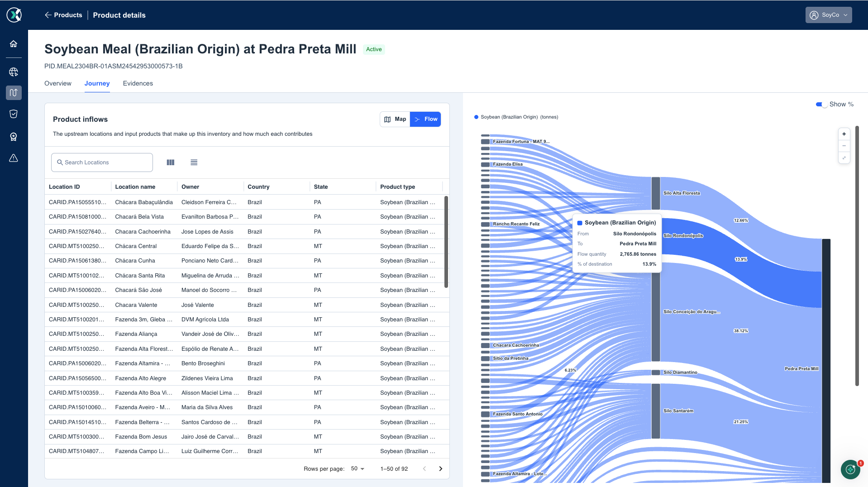Viewport: 868px width, 487px height.
Task: Select the Silo Santarém node
Action: point(656,411)
